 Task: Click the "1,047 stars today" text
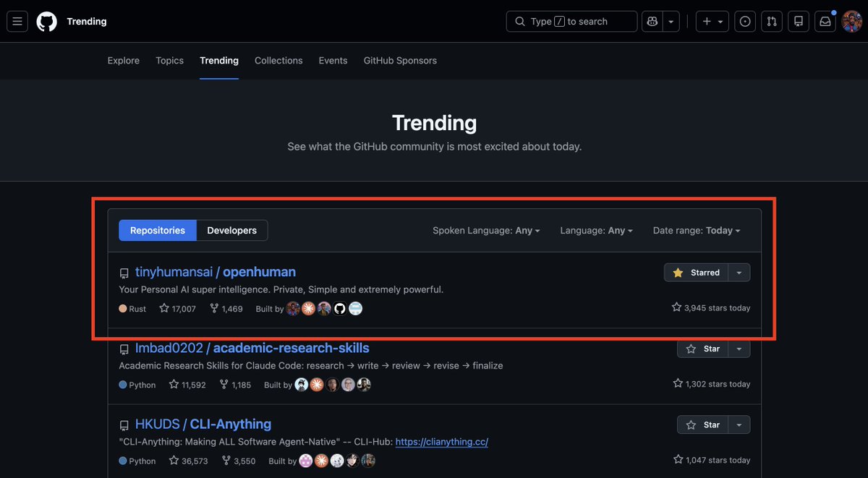[712, 460]
